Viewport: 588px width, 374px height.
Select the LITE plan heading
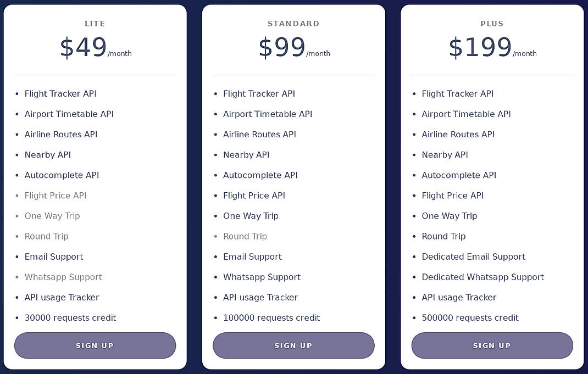click(x=95, y=24)
